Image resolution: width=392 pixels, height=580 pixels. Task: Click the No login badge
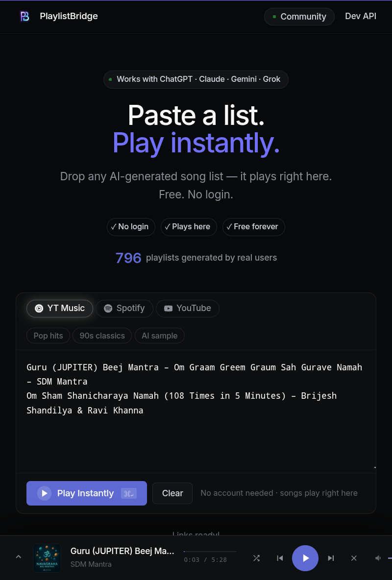pyautogui.click(x=131, y=227)
